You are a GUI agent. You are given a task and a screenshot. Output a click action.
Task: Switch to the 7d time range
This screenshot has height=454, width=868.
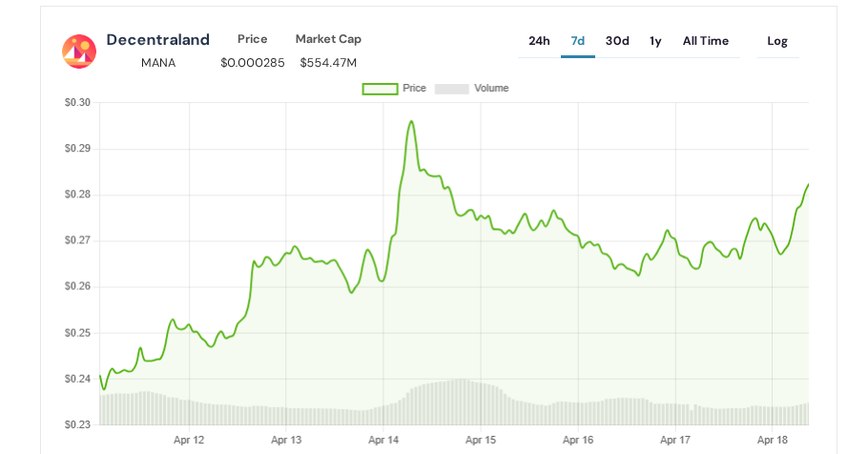[578, 41]
